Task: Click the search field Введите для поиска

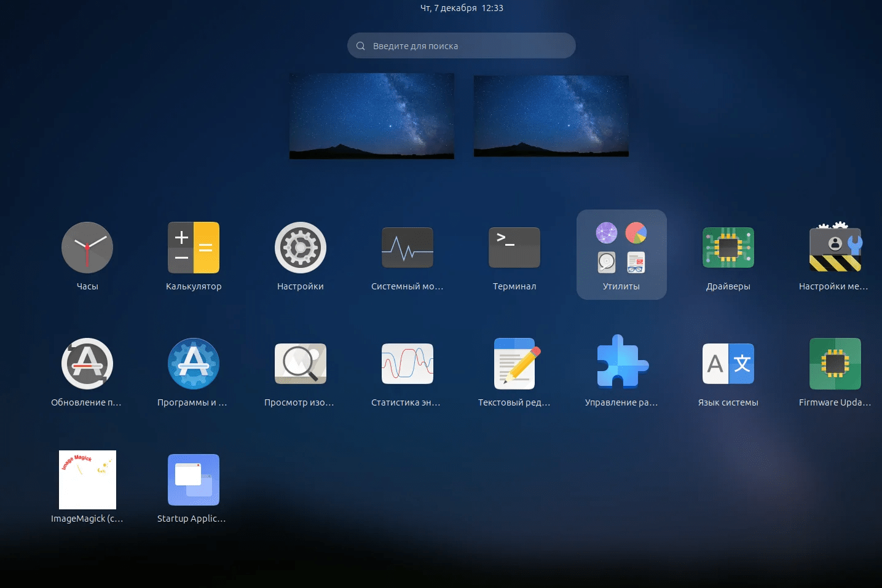Action: 462,45
